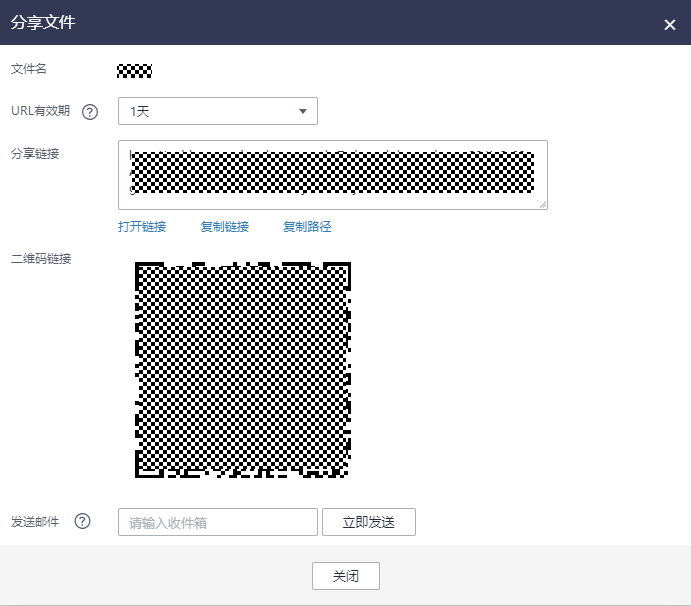Screen dimensions: 691x606
Task: Click the QR code image
Action: click(243, 370)
